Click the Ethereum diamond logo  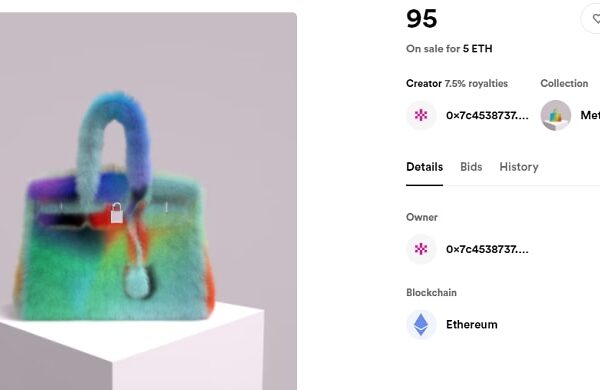tap(421, 325)
